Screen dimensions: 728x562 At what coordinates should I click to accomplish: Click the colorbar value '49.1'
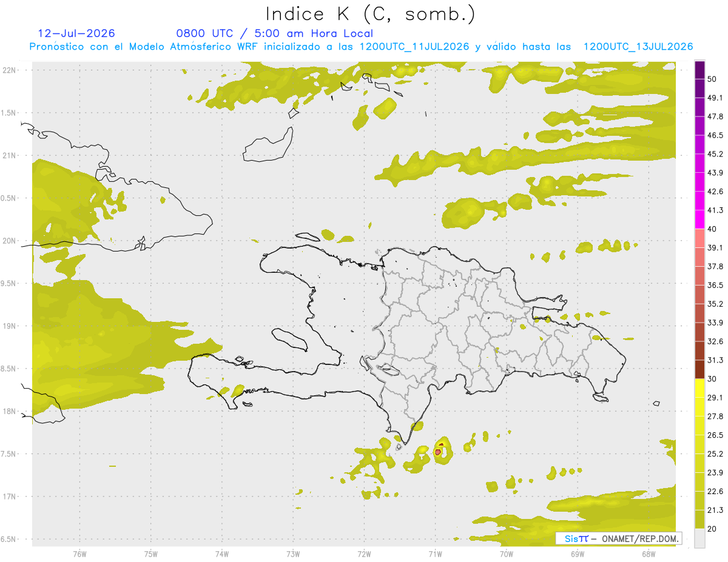click(715, 98)
